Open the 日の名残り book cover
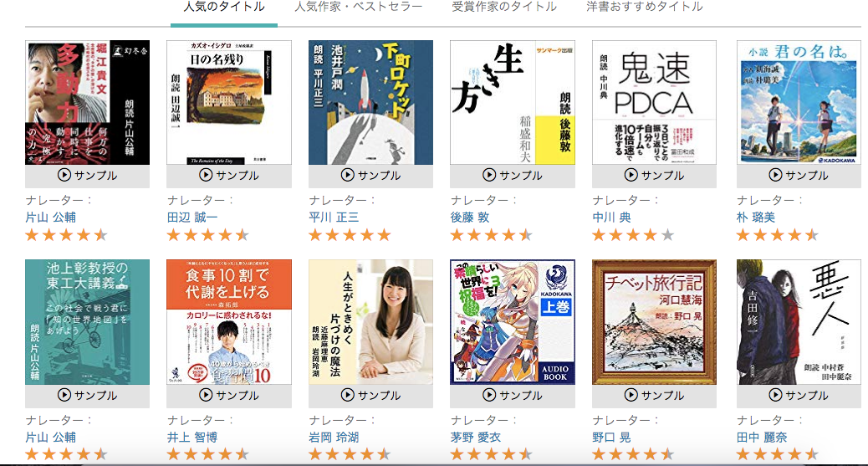 [229, 103]
